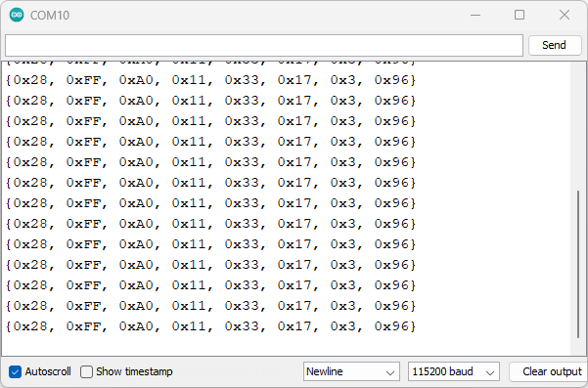Click the COM10 window title text

point(50,16)
